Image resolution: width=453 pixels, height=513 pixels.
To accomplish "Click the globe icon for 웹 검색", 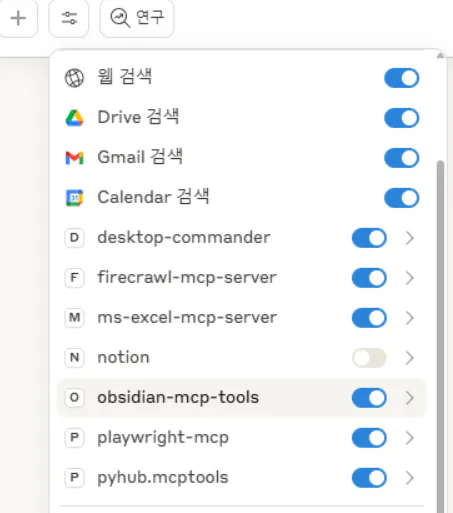I will pyautogui.click(x=74, y=78).
